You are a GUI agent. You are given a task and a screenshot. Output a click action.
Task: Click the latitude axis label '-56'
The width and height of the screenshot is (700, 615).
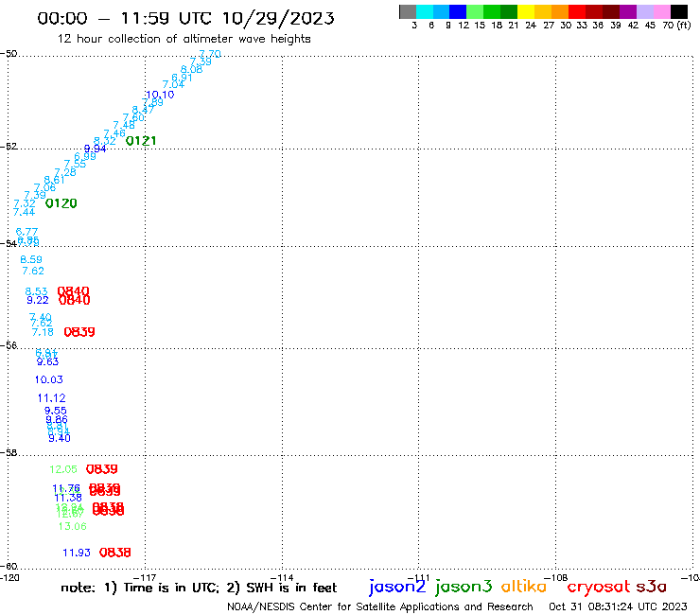[x=9, y=345]
